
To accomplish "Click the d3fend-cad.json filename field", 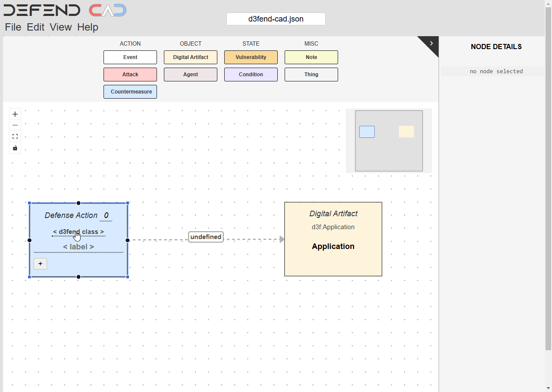I will [x=276, y=19].
